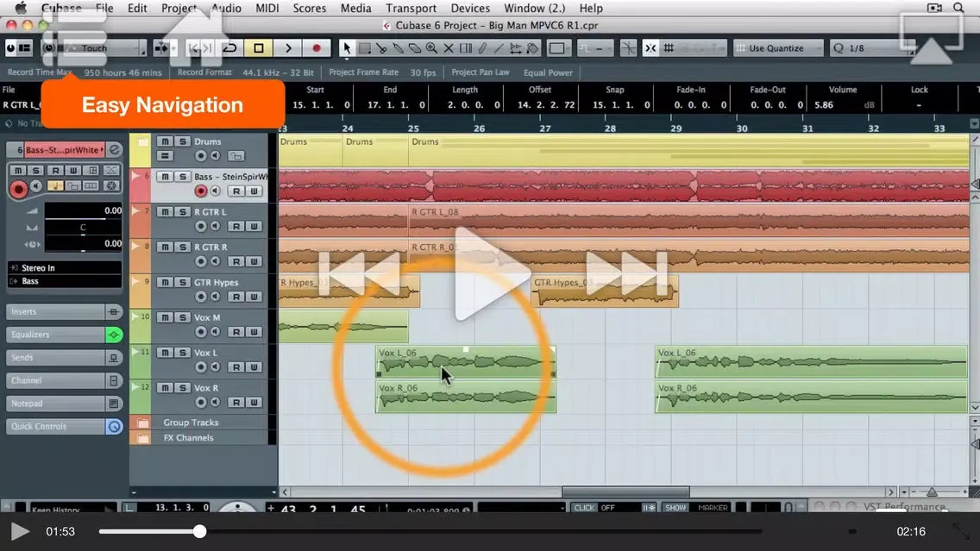Image resolution: width=980 pixels, height=551 pixels.
Task: Solo the Bass - SteinSpirWhite track
Action: coord(183,177)
